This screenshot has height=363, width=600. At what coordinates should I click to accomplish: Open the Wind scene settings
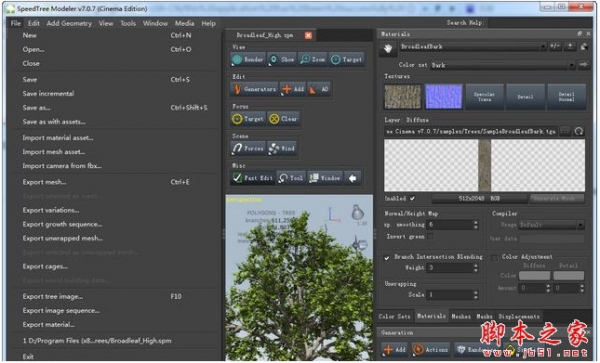click(282, 148)
